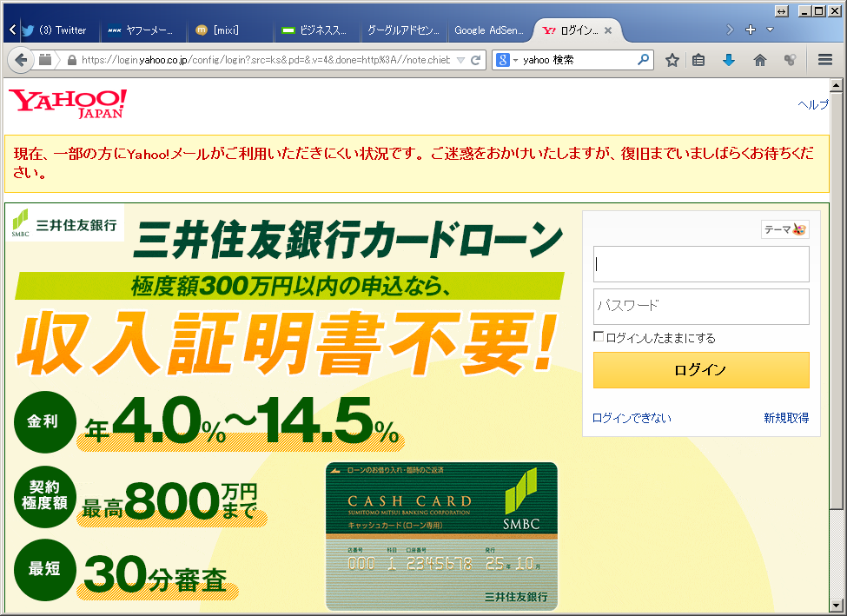This screenshot has height=616, width=847.
Task: Click the add-on icon next to home
Action: (790, 60)
